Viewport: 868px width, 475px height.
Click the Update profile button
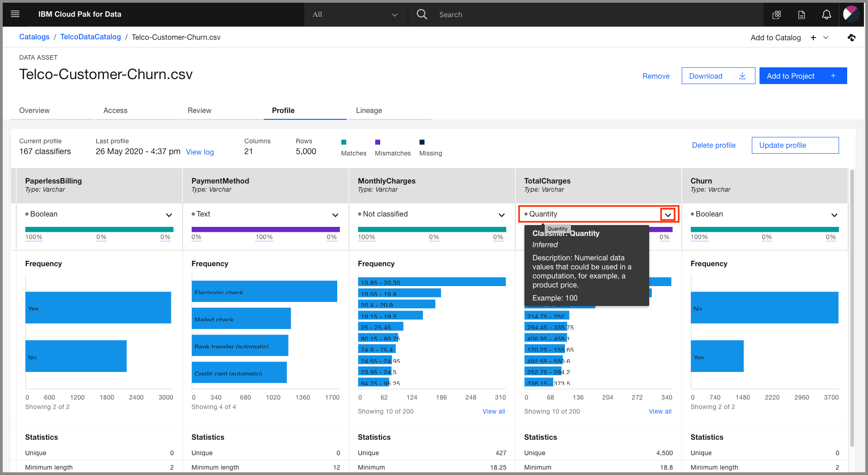tap(795, 145)
